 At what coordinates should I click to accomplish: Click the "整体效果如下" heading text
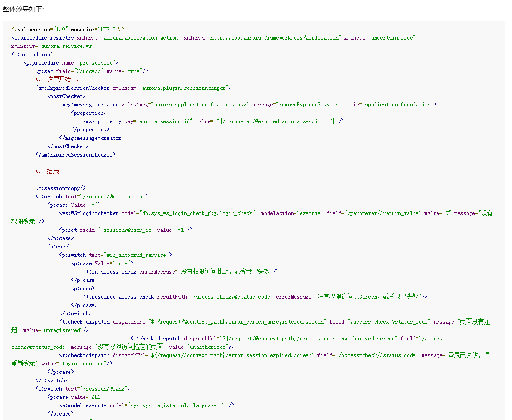point(23,9)
